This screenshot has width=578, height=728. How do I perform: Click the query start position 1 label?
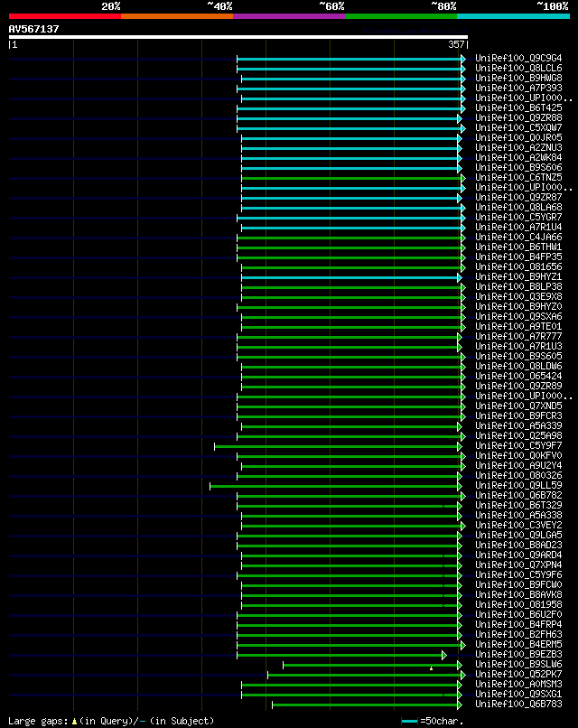[x=14, y=44]
